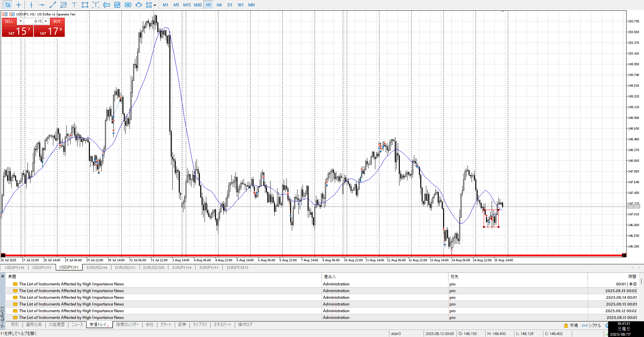Select the vertical line drawing tool

tap(31, 5)
